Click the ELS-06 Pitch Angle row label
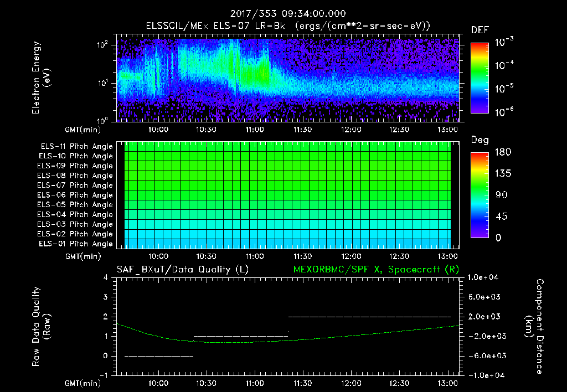 pos(75,195)
